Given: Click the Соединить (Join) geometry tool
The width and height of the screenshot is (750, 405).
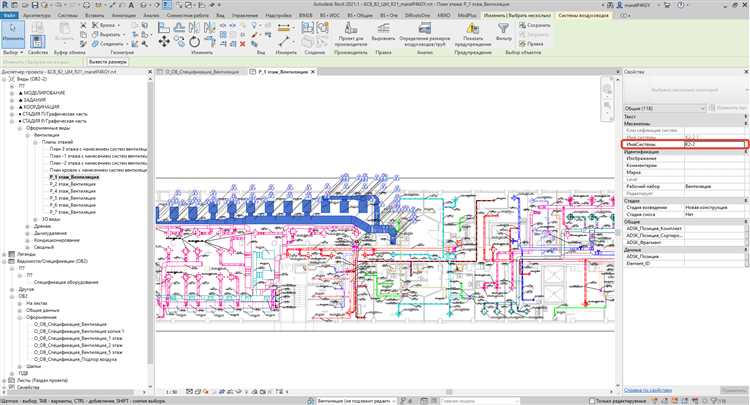Looking at the screenshot, I should pos(108,44).
